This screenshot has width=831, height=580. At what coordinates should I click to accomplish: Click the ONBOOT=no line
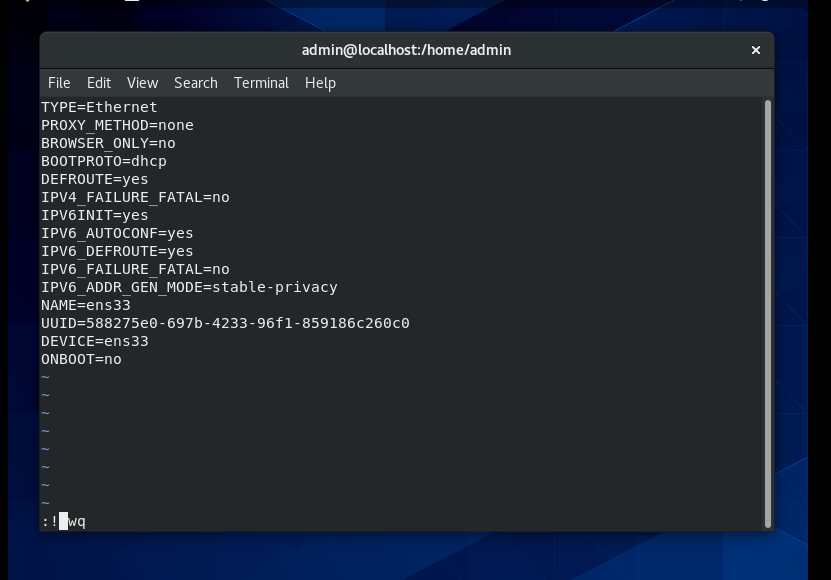click(x=80, y=359)
